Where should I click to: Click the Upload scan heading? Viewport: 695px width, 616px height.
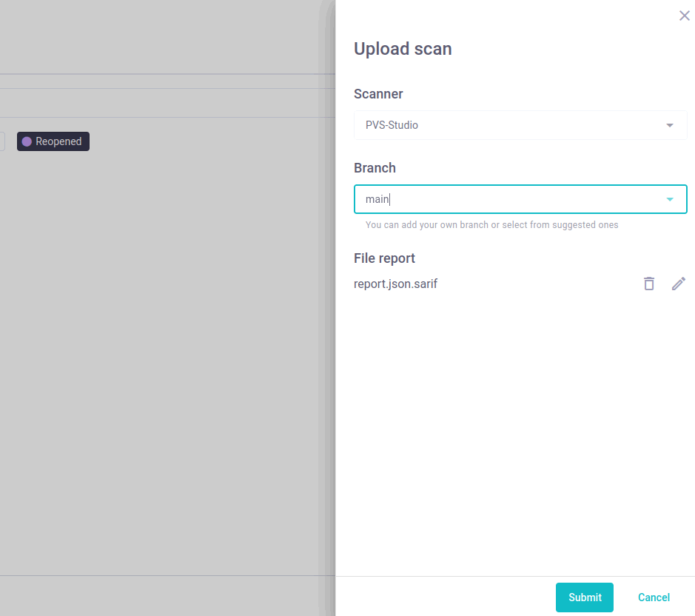pyautogui.click(x=403, y=49)
